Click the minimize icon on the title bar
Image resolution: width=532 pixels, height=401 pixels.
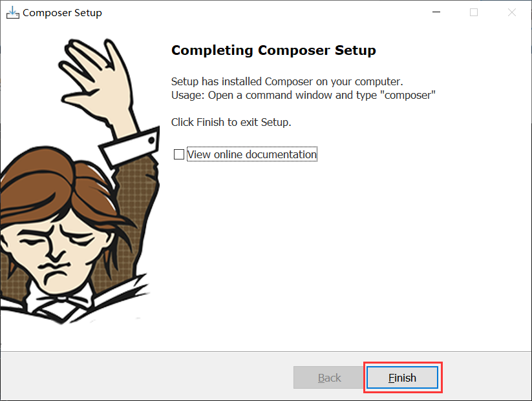[436, 12]
